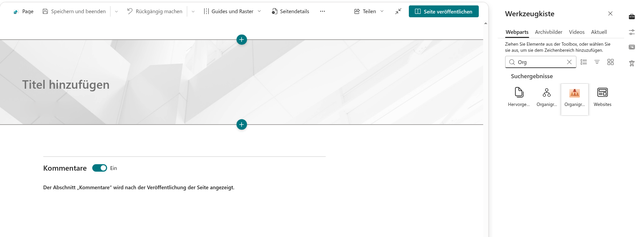Click Seite veröffentlichen
Screen dimensions: 644x237
coord(444,12)
